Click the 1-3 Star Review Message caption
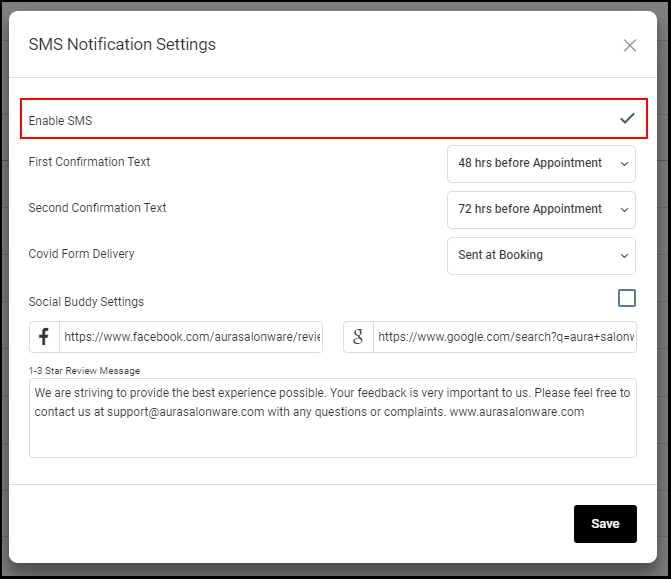 point(84,371)
